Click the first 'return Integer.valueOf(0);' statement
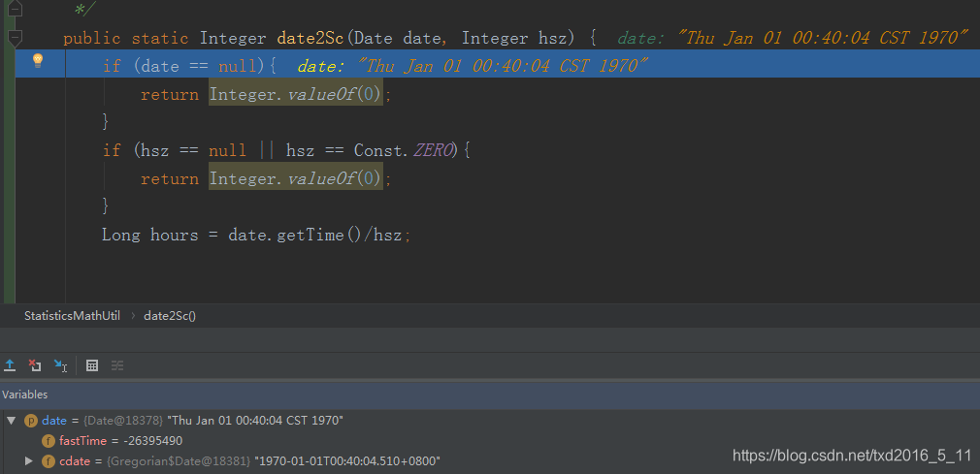The height and width of the screenshot is (474, 980). click(266, 94)
